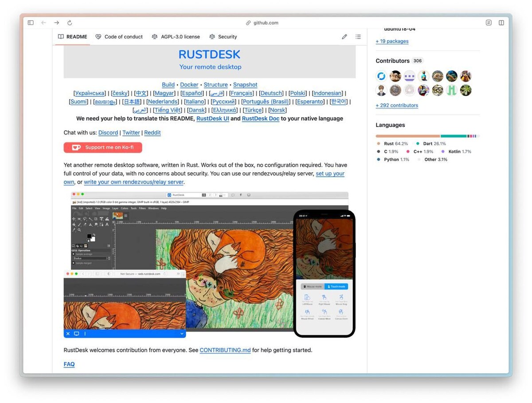This screenshot has height=403, width=532.
Task: Open the Українська translation link
Action: pos(90,93)
